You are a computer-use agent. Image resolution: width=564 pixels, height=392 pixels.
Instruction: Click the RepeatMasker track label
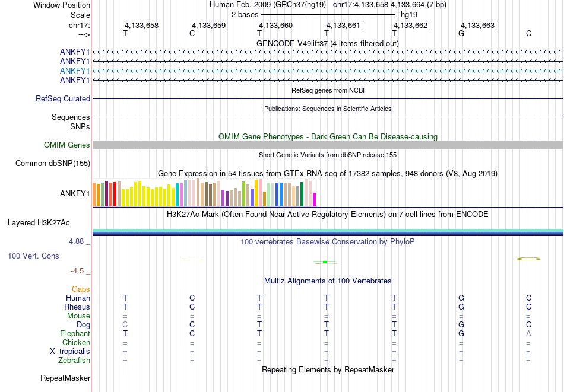65,378
